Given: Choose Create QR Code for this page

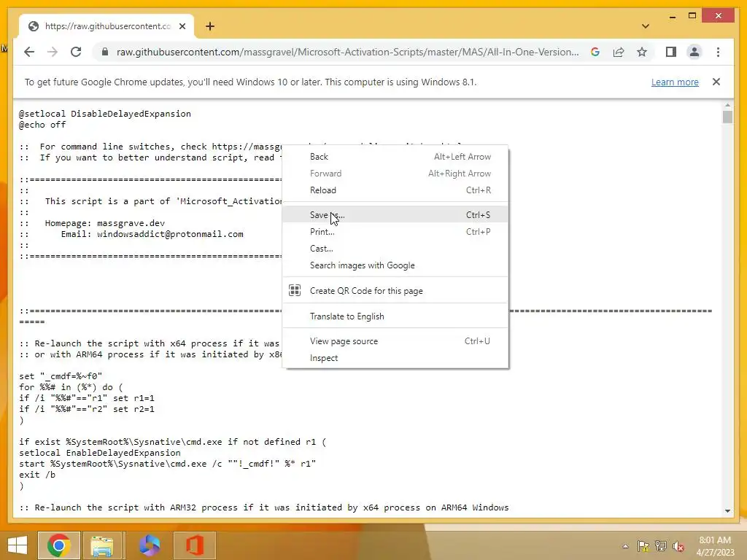Looking at the screenshot, I should coord(395,290).
